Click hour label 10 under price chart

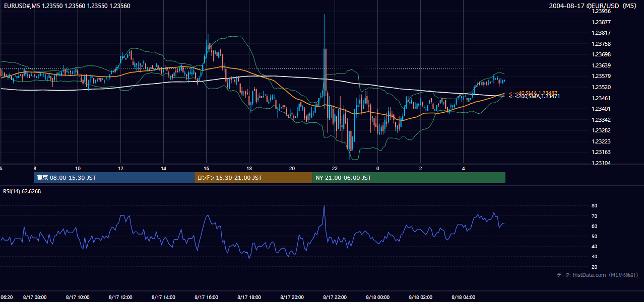pyautogui.click(x=78, y=168)
